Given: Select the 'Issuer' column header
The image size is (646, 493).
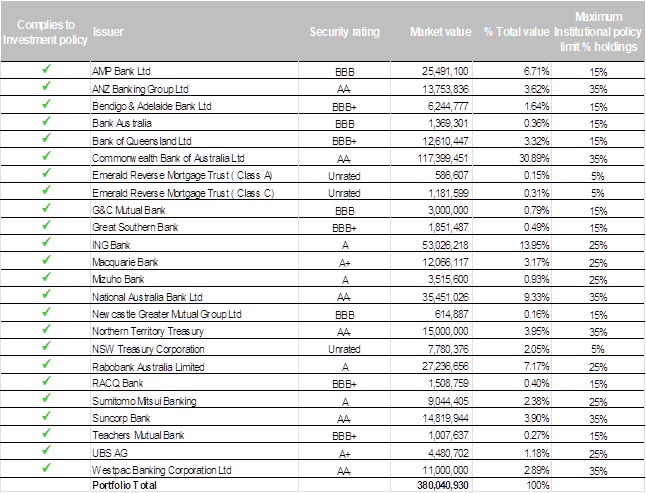Looking at the screenshot, I should 108,32.
